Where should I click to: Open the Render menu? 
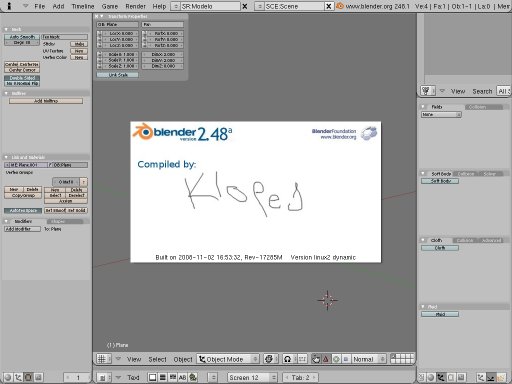(x=135, y=6)
